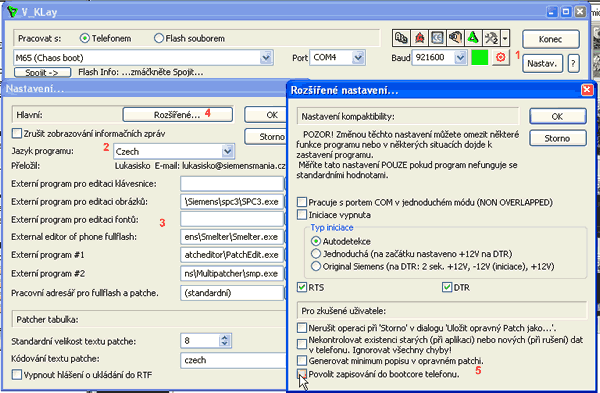The image size is (600, 393).
Task: Toggle the Iniciace vypnuta checkbox
Action: [x=302, y=215]
